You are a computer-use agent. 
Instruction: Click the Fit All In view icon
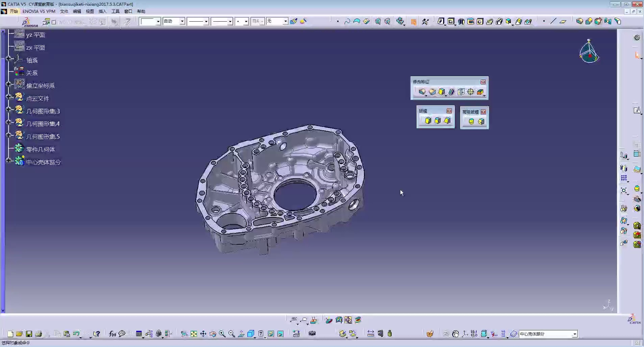point(194,334)
